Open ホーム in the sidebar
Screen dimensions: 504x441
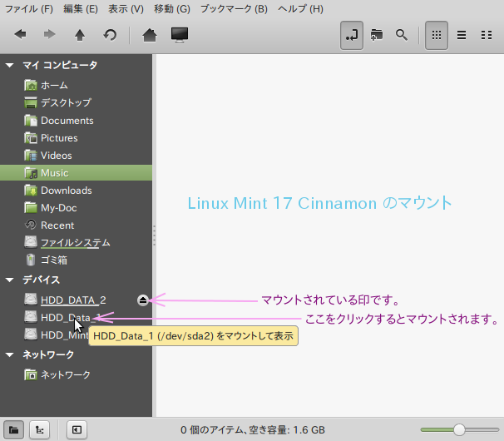[76, 85]
